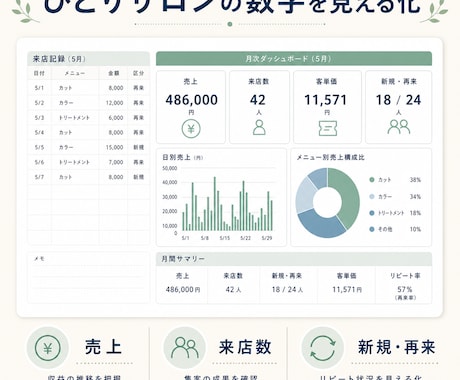Click the circular arrows icon beside 新規・再来 heading
Viewport: 460px width, 380px height.
coord(323,348)
